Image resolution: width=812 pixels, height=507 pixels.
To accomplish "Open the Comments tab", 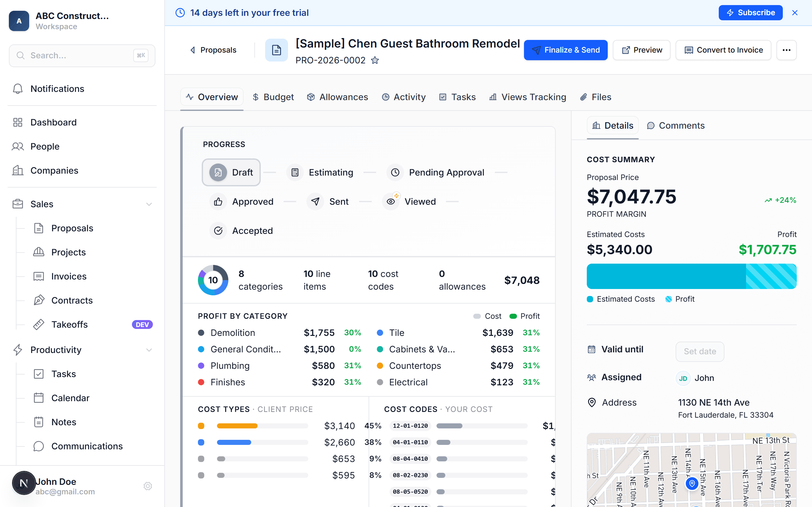I will [675, 126].
